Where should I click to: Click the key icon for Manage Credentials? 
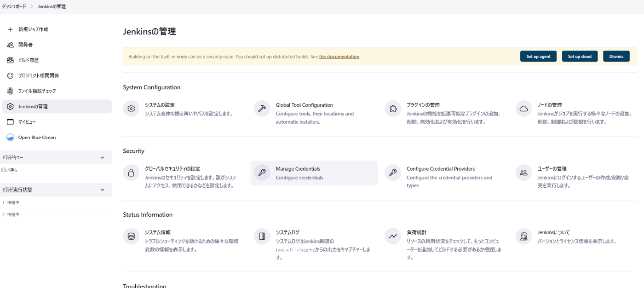pos(262,173)
